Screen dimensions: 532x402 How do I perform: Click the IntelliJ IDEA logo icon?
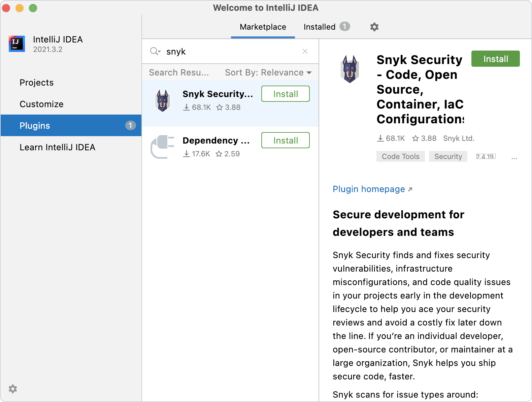pyautogui.click(x=17, y=44)
